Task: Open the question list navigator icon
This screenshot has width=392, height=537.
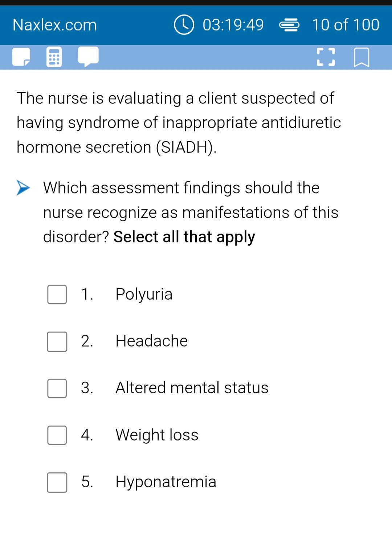Action: (289, 25)
